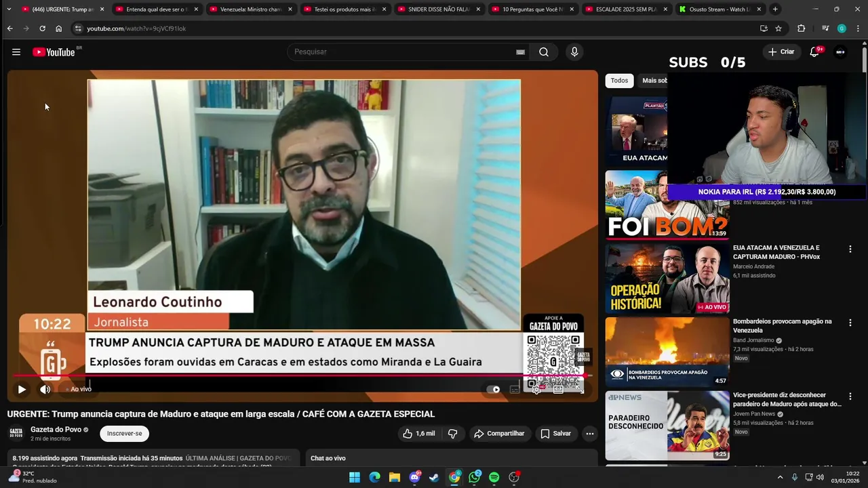Click Compartilhar to share the video
868x488 pixels.
coord(499,434)
